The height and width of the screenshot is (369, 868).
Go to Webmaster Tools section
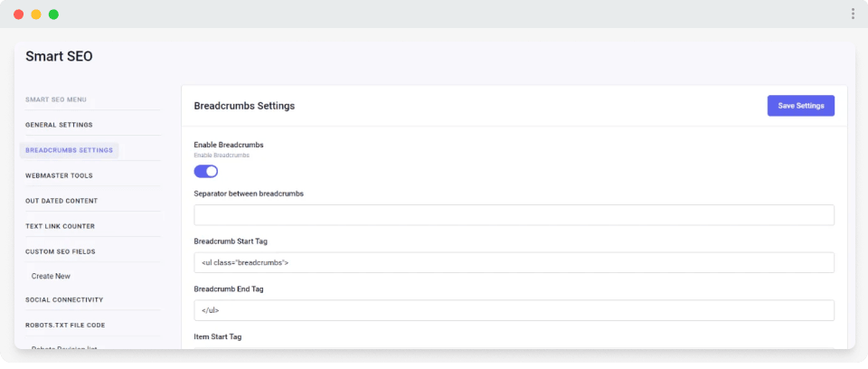click(x=59, y=175)
